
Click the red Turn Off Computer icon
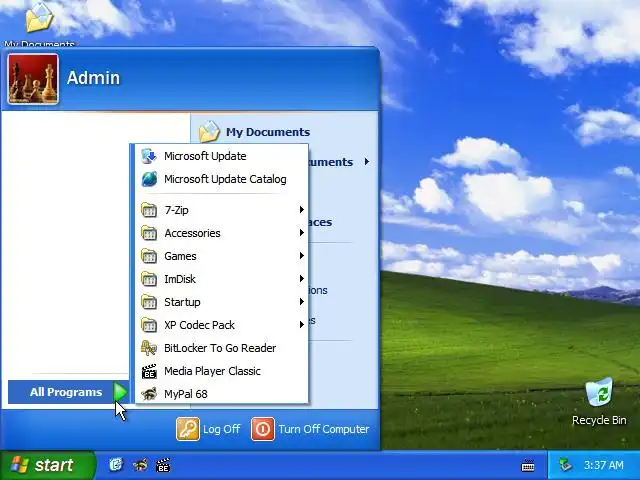pyautogui.click(x=262, y=429)
